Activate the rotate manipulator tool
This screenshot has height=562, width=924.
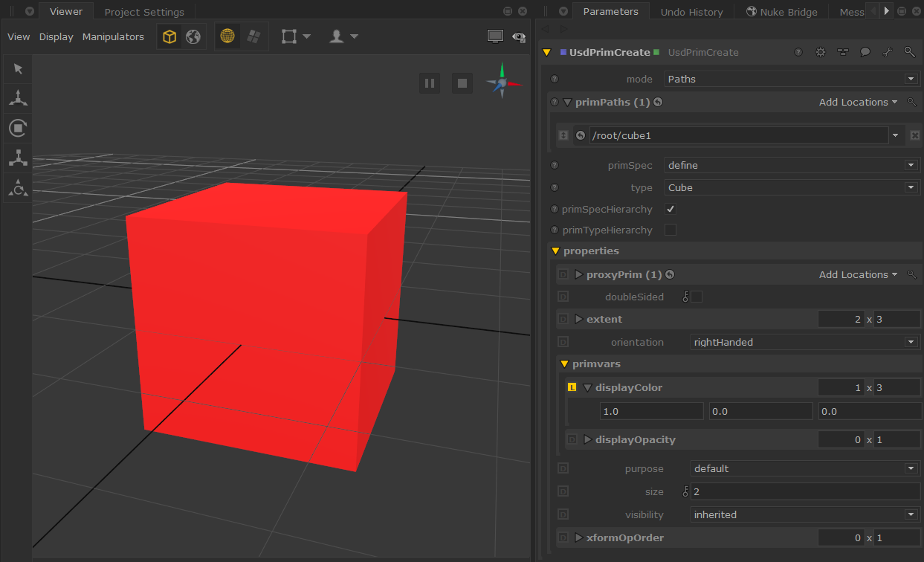[x=18, y=128]
